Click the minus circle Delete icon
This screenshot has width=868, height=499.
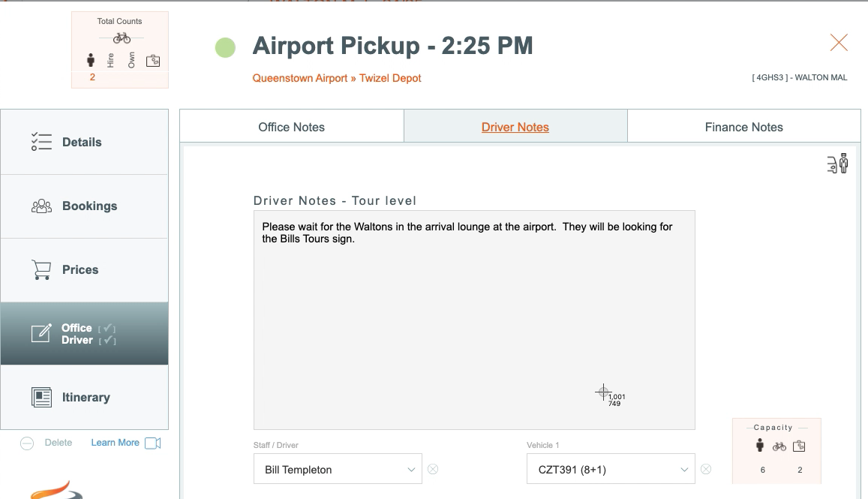[x=26, y=443]
